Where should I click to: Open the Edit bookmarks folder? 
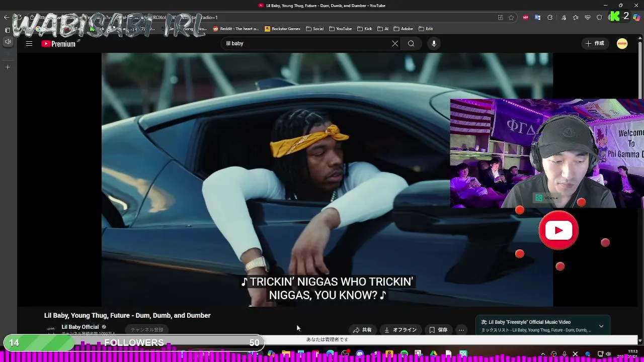pos(426,29)
